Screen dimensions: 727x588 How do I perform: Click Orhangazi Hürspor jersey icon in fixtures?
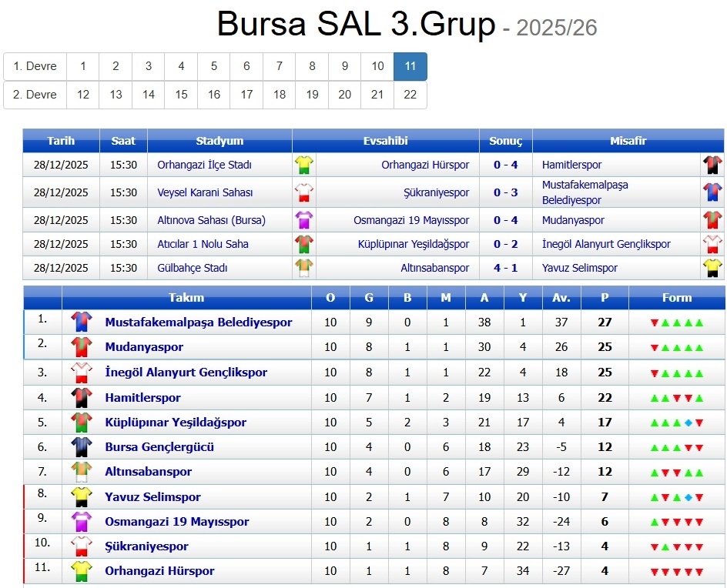pos(304,165)
